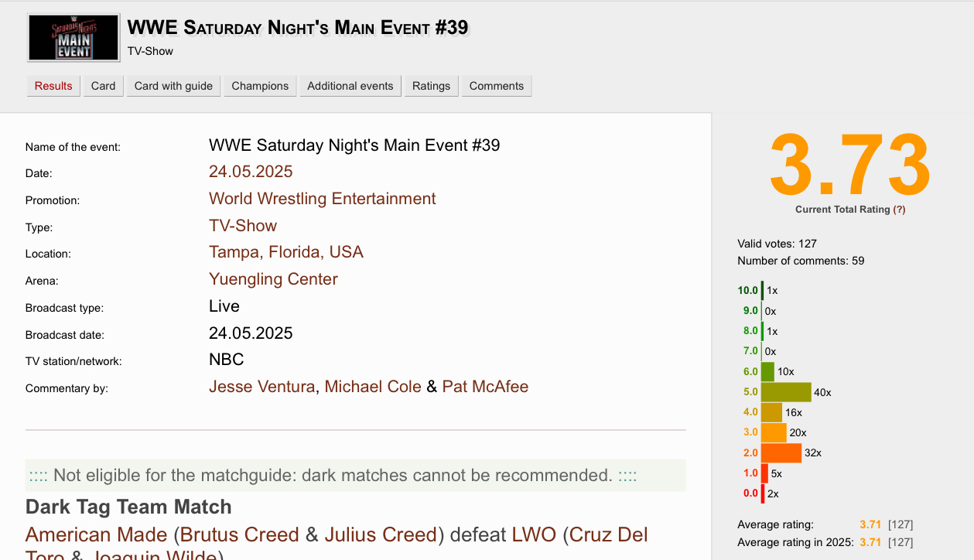
Task: Open Pat McAfee's profile link
Action: click(x=485, y=387)
